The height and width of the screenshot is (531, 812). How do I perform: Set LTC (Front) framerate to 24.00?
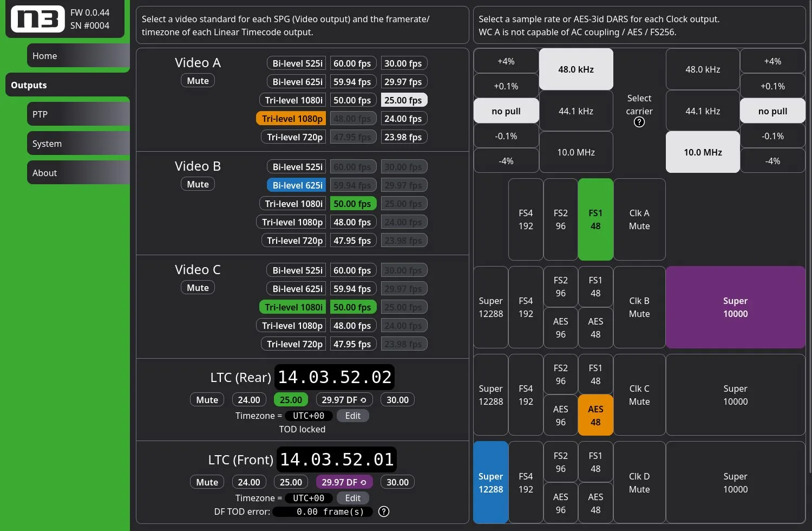[x=249, y=482]
